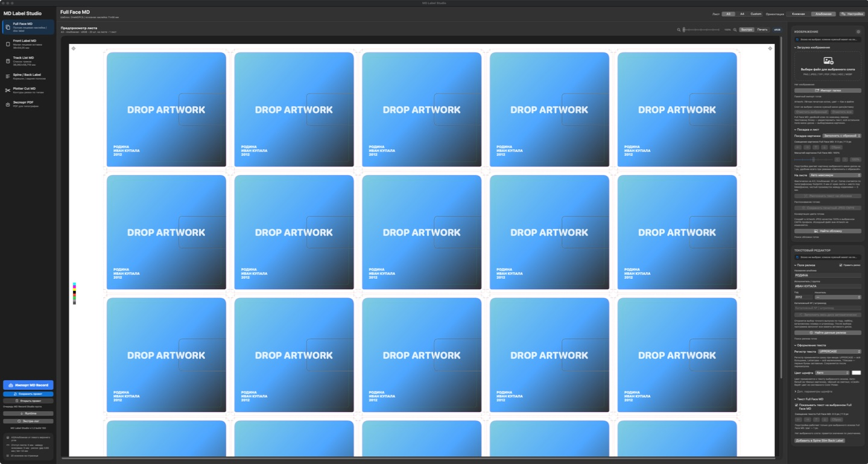This screenshot has width=868, height=464.
Task: Select Front Label MD in the sidebar
Action: (x=28, y=43)
